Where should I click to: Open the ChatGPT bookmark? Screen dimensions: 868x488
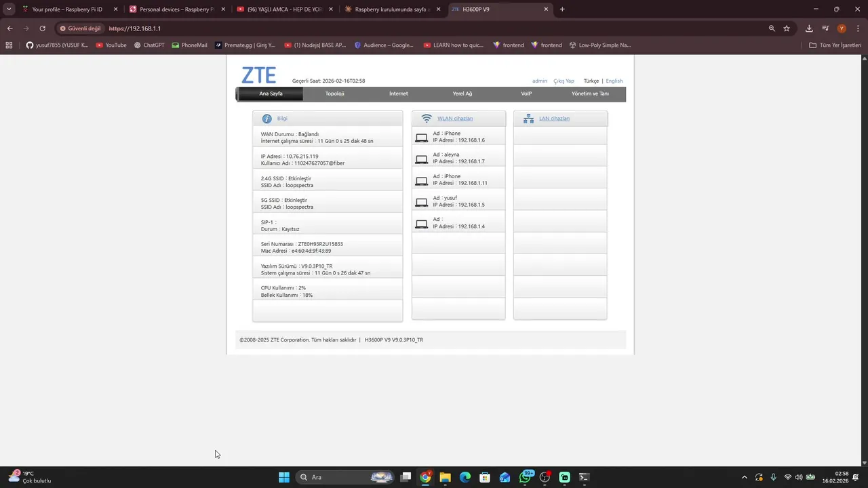pos(149,45)
